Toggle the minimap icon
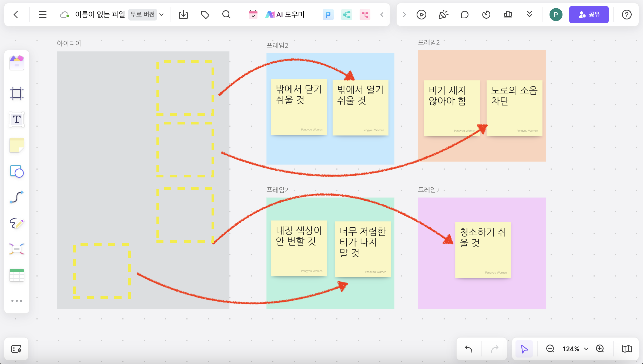 627,349
